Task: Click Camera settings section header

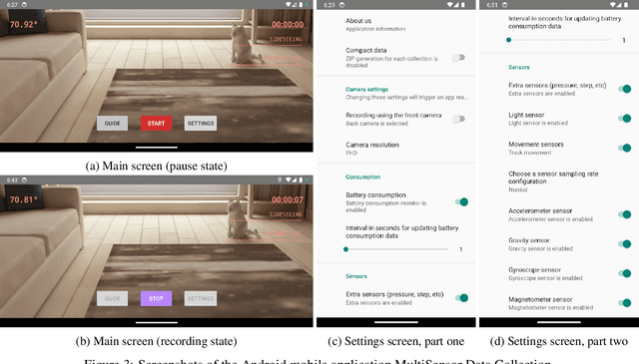Action: (366, 89)
